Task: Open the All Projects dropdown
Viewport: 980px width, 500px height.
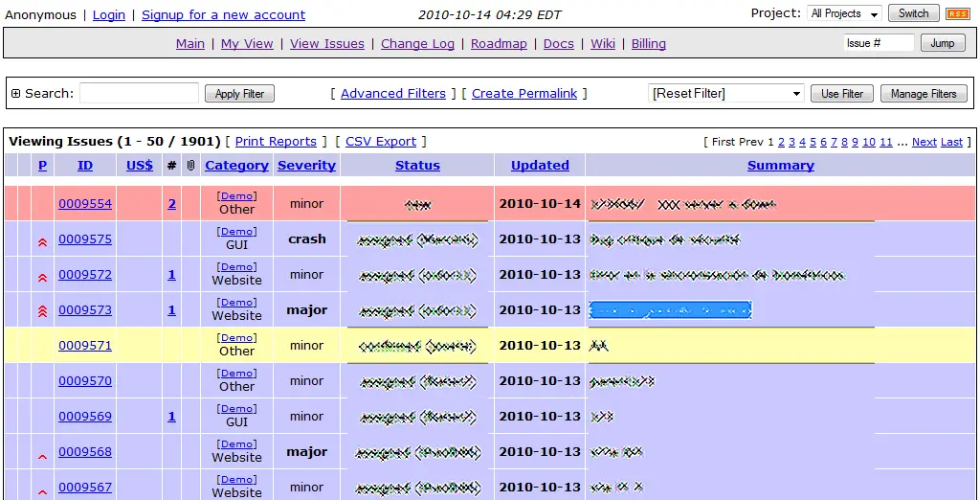Action: coord(844,13)
